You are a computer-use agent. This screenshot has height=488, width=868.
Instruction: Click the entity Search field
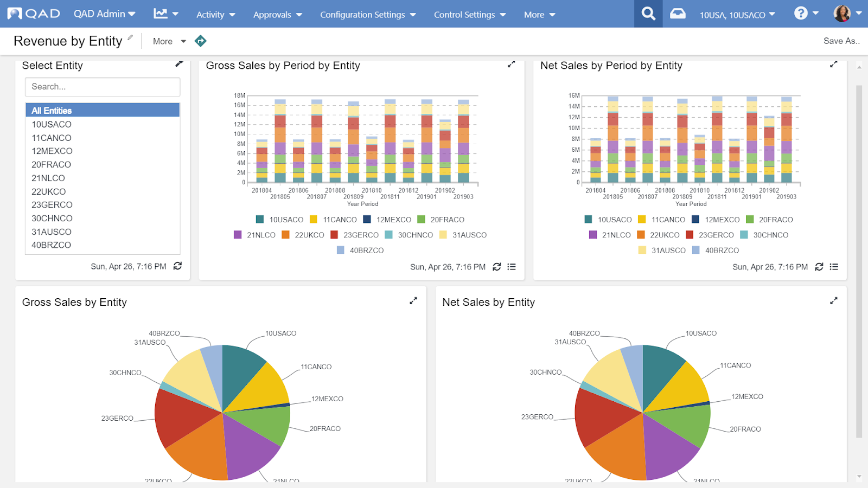point(103,87)
